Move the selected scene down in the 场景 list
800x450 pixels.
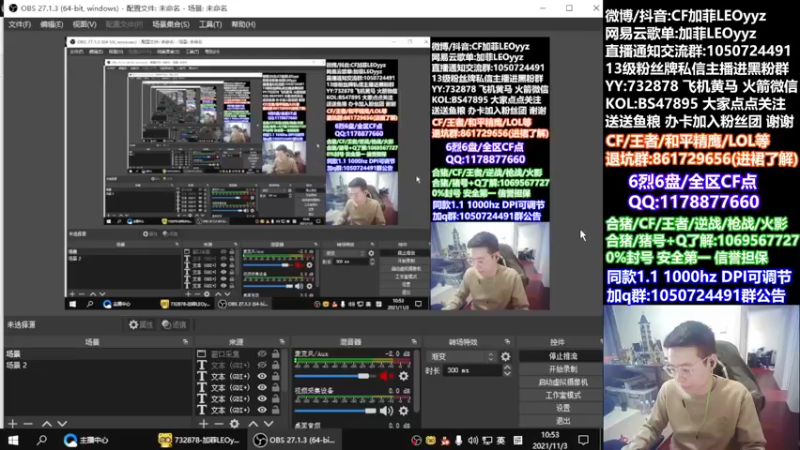click(x=62, y=423)
